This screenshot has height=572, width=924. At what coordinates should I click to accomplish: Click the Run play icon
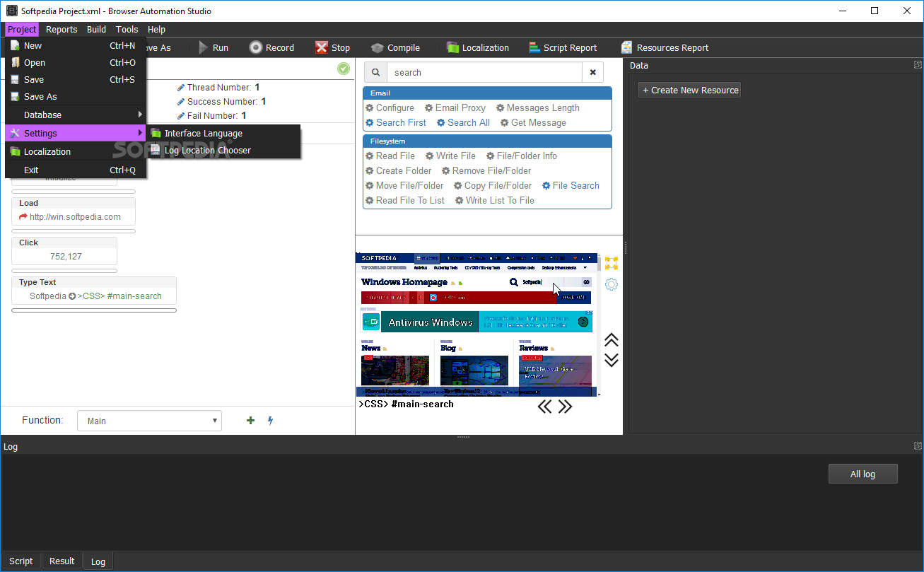point(204,48)
